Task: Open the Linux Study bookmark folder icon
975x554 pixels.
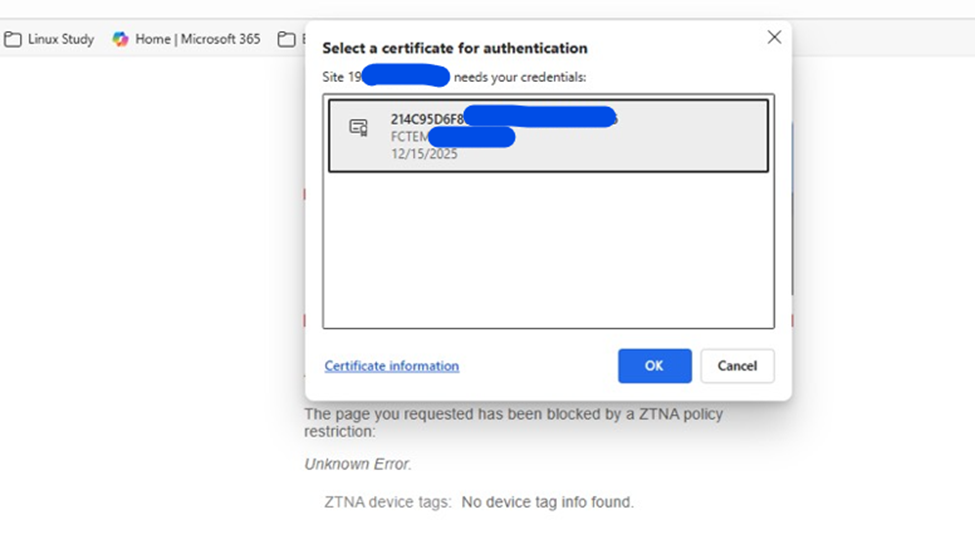Action: click(x=12, y=39)
